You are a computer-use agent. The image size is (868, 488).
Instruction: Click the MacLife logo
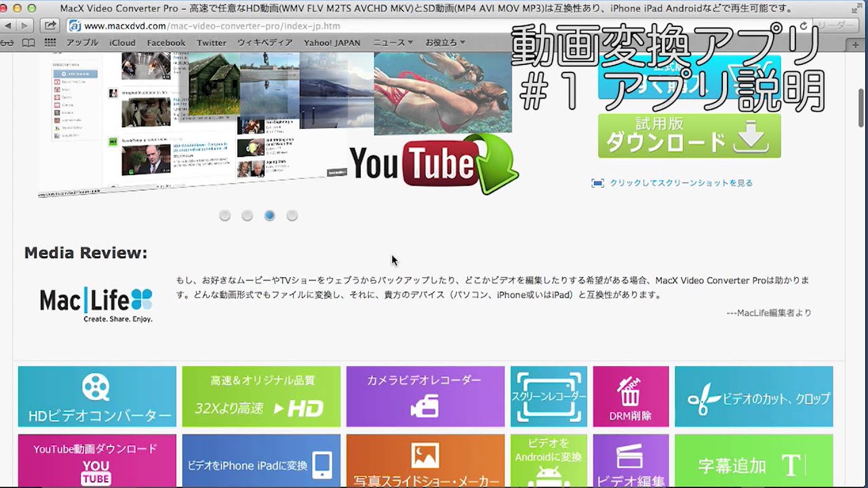[x=96, y=304]
